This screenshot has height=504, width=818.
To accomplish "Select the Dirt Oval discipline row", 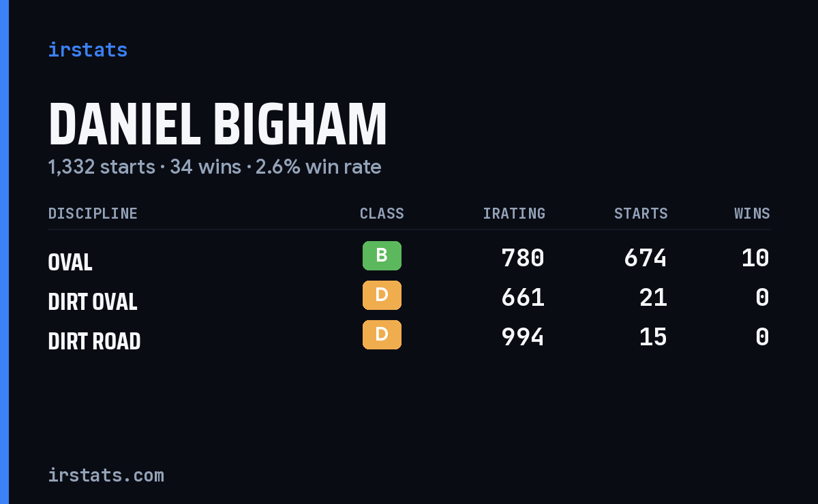I will pos(409,298).
